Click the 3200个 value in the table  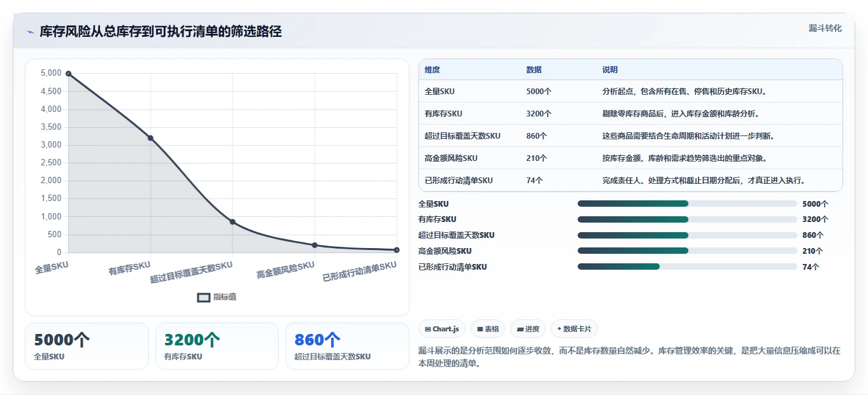click(x=539, y=114)
